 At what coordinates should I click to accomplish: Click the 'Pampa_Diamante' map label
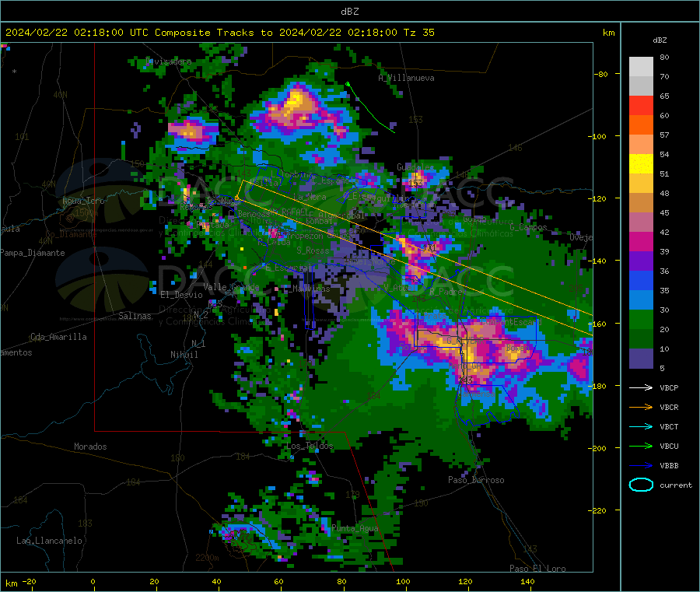[x=32, y=253]
